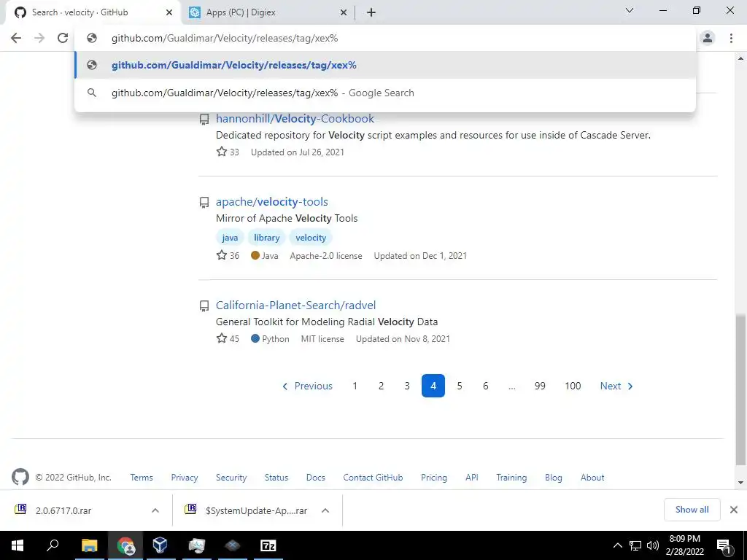Close the Apps (PC) Digiex tab
Image resolution: width=747 pixels, height=560 pixels.
[x=344, y=12]
